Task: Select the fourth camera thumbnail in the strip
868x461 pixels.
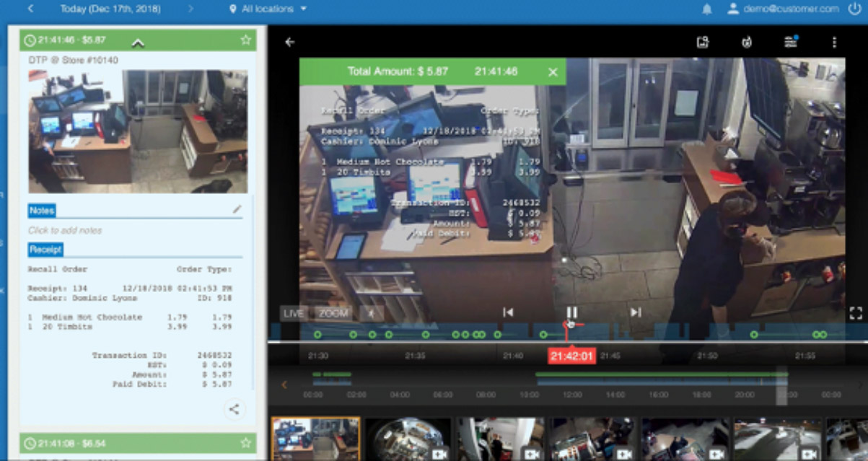Action: point(592,439)
